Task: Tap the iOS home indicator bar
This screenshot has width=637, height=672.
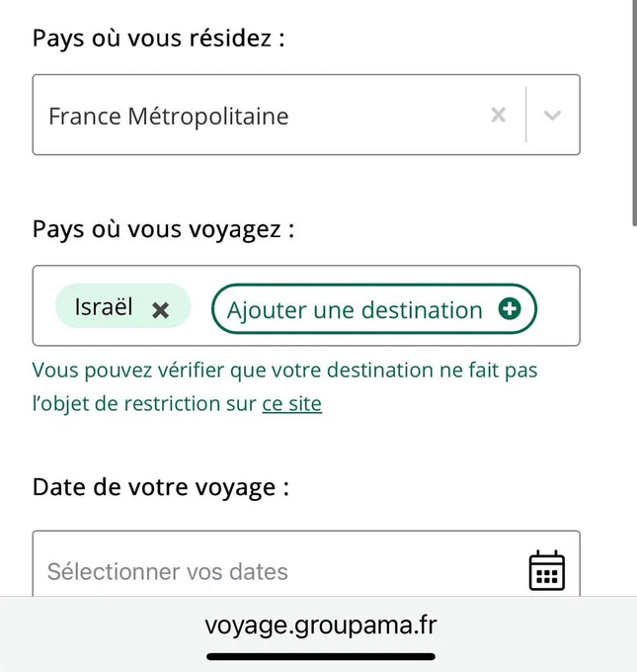Action: pos(321,656)
